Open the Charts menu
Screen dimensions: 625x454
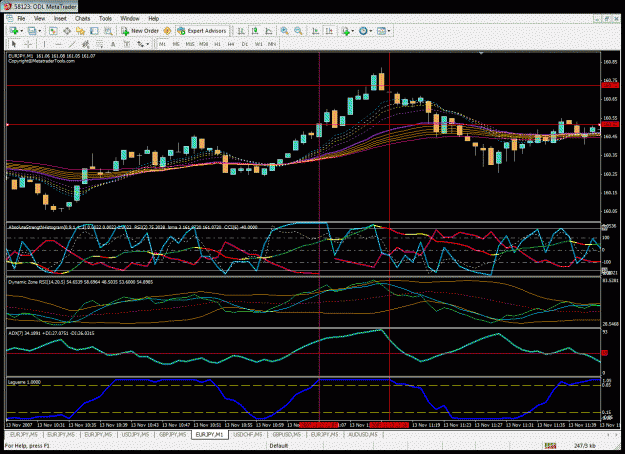(x=83, y=18)
